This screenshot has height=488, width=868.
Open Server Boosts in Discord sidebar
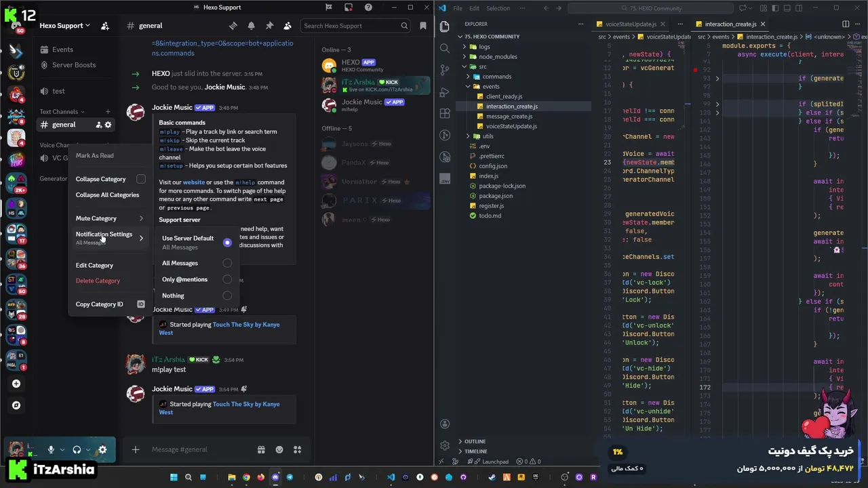point(73,65)
